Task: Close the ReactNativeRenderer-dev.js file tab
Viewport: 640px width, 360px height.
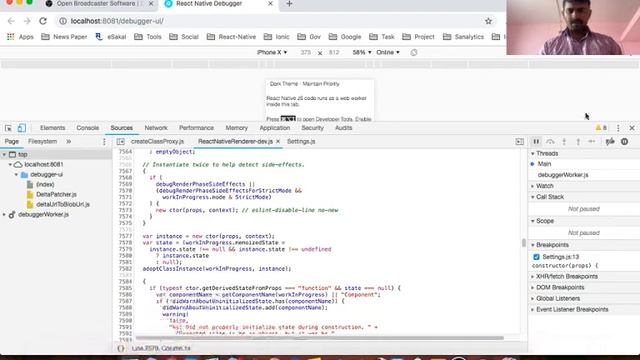Action: point(278,142)
